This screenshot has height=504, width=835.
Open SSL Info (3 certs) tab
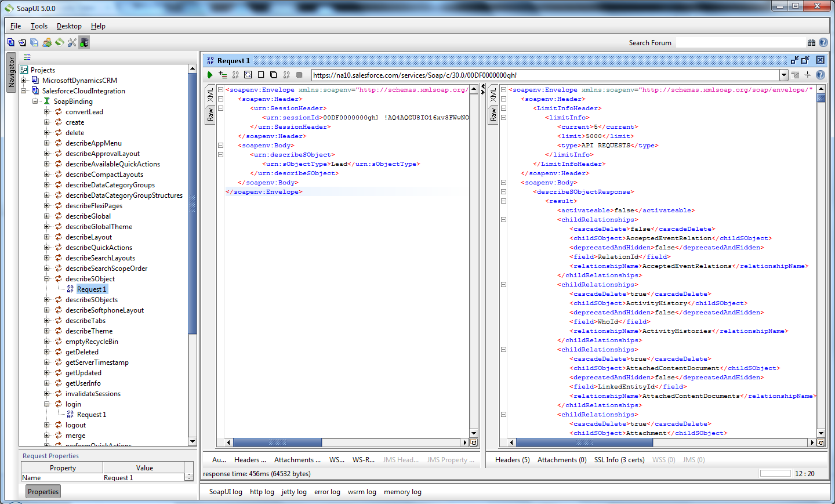point(619,460)
